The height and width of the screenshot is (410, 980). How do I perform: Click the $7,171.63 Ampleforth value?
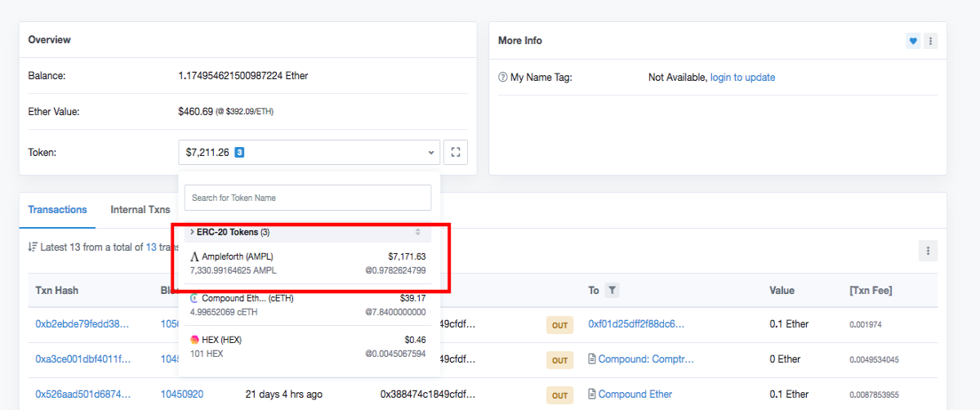point(407,256)
